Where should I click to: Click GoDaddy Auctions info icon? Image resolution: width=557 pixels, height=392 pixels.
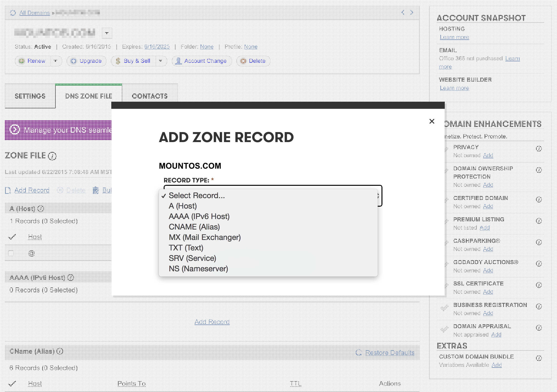[x=539, y=263]
